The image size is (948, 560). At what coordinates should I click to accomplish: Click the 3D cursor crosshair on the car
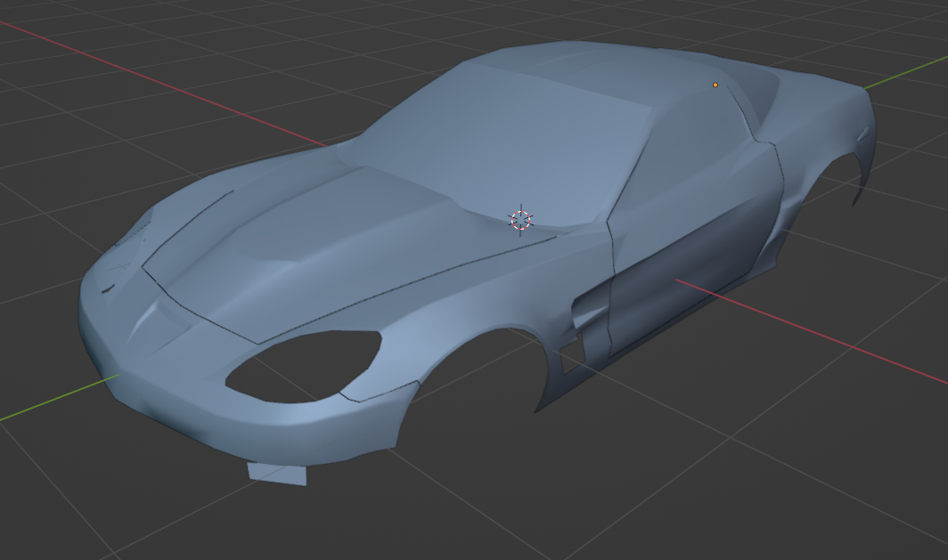520,221
